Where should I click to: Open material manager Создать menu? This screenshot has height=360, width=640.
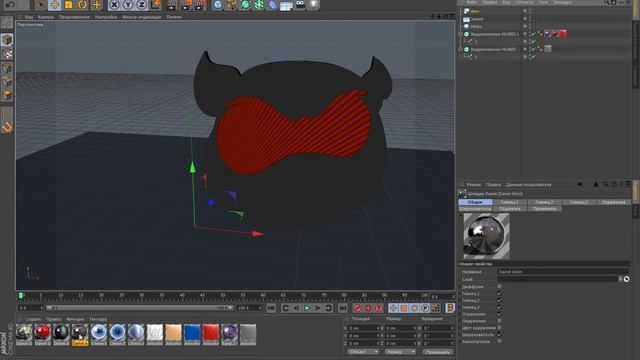[33, 319]
